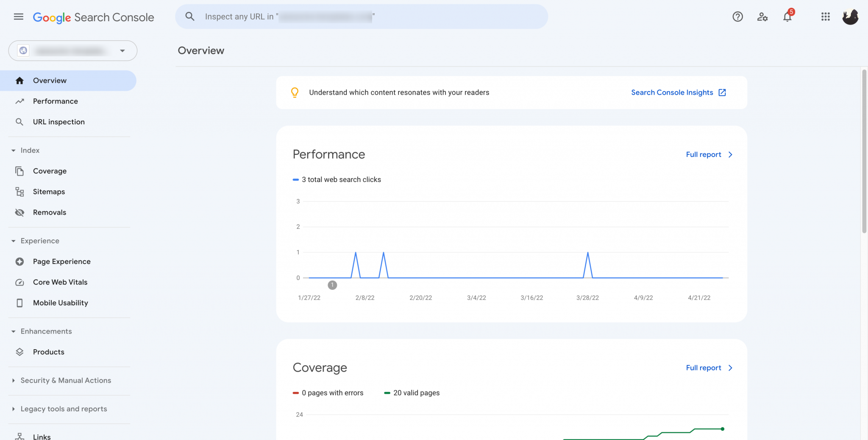Open the hamburger navigation menu
868x440 pixels.
click(x=18, y=17)
